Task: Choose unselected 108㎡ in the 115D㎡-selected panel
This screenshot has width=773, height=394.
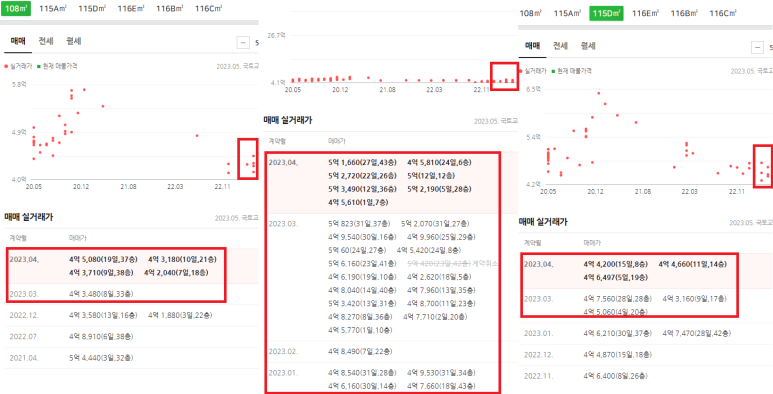Action: [x=531, y=13]
